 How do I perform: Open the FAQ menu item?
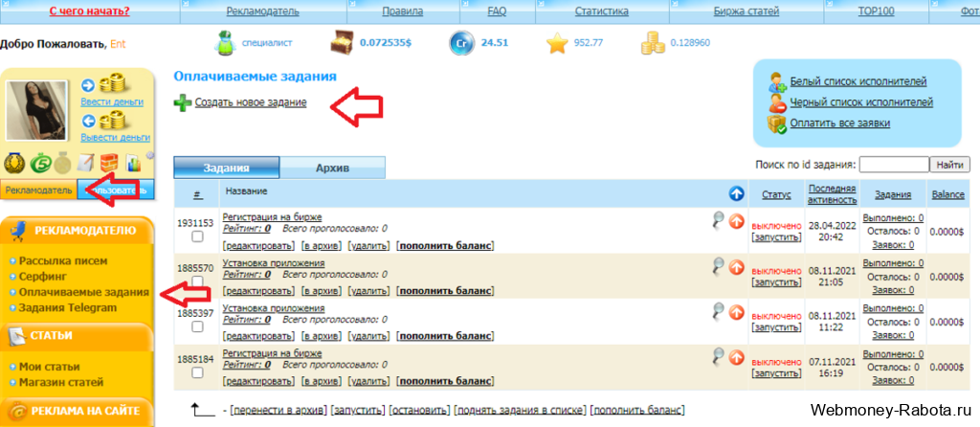498,11
